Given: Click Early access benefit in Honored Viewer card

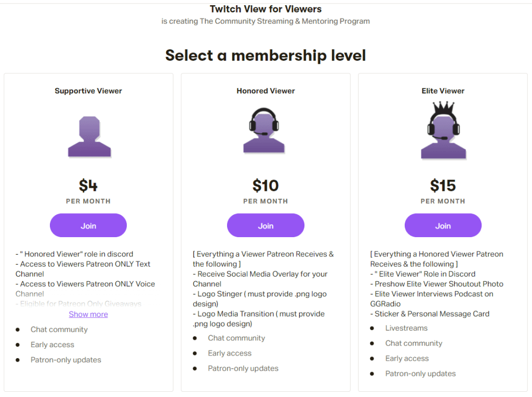Looking at the screenshot, I should point(229,353).
